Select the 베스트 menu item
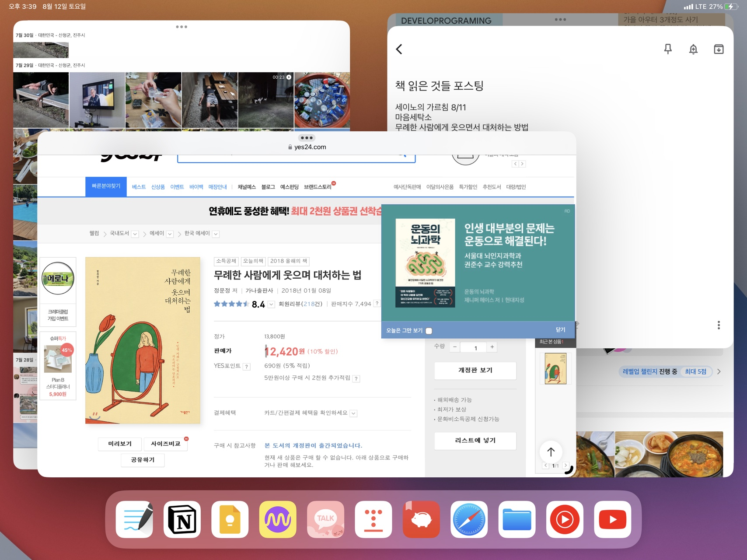The image size is (747, 560). click(x=139, y=187)
